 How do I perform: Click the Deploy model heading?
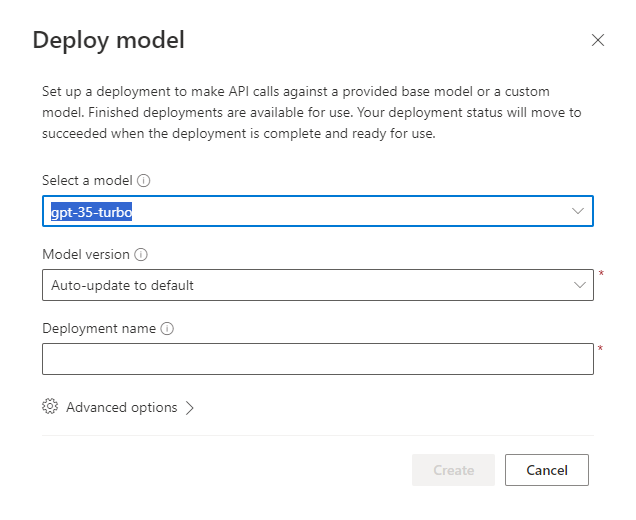[x=109, y=40]
